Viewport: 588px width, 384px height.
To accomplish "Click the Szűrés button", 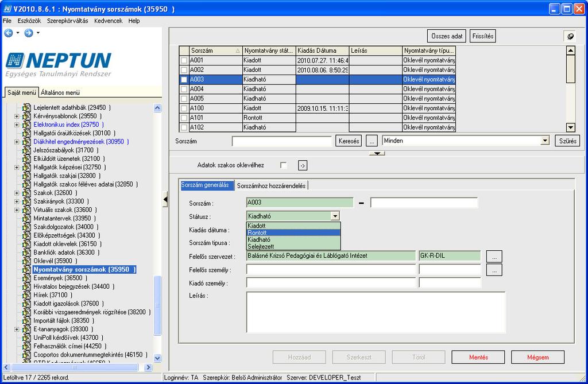I will point(567,141).
